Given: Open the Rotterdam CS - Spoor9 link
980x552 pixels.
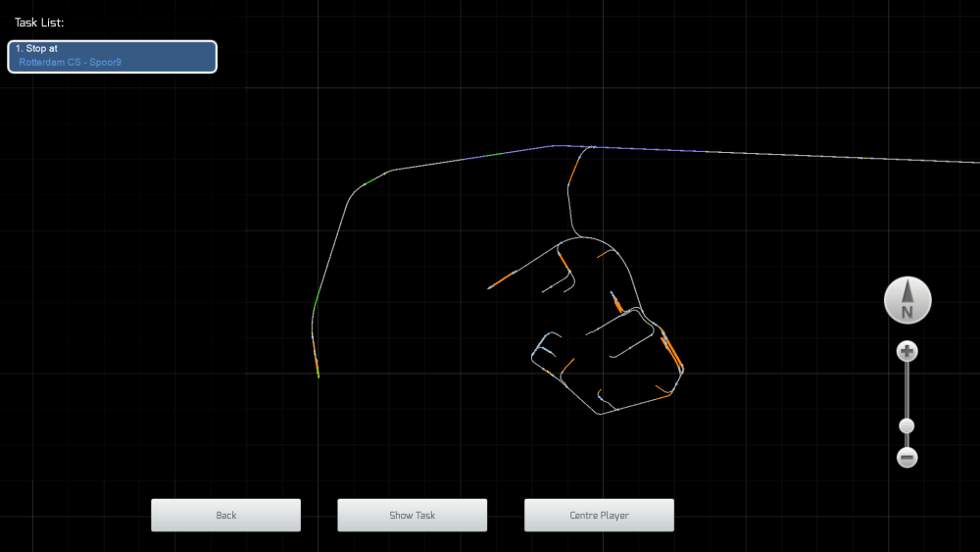Looking at the screenshot, I should [71, 63].
